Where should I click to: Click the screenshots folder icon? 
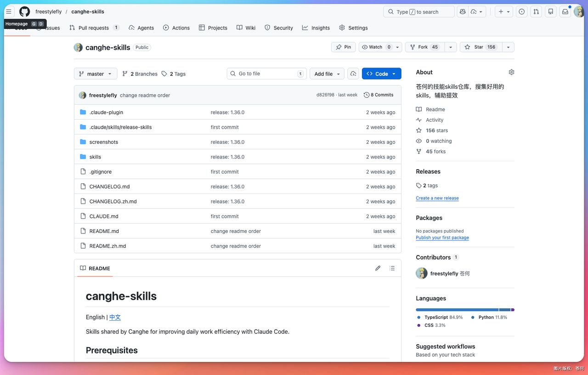pos(83,142)
